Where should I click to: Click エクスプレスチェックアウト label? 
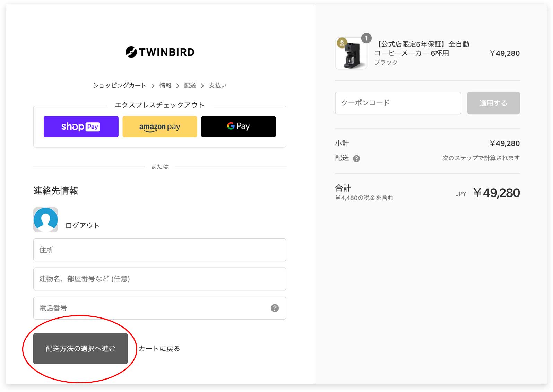coord(159,105)
